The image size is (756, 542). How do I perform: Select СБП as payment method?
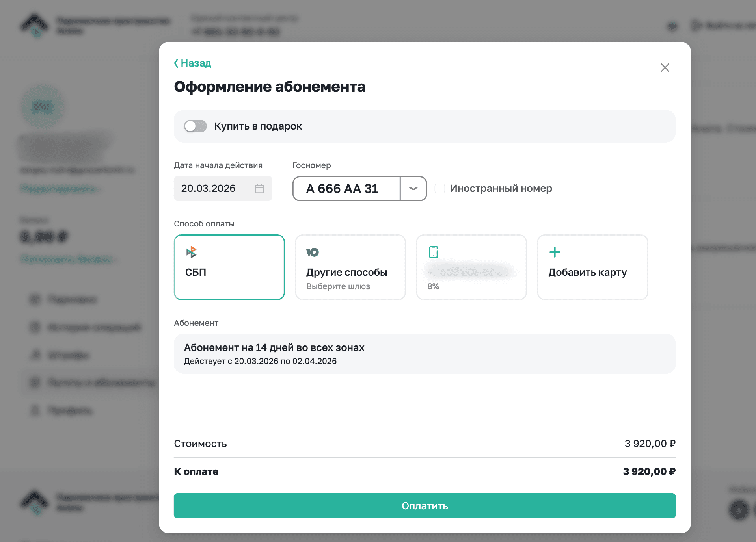229,267
